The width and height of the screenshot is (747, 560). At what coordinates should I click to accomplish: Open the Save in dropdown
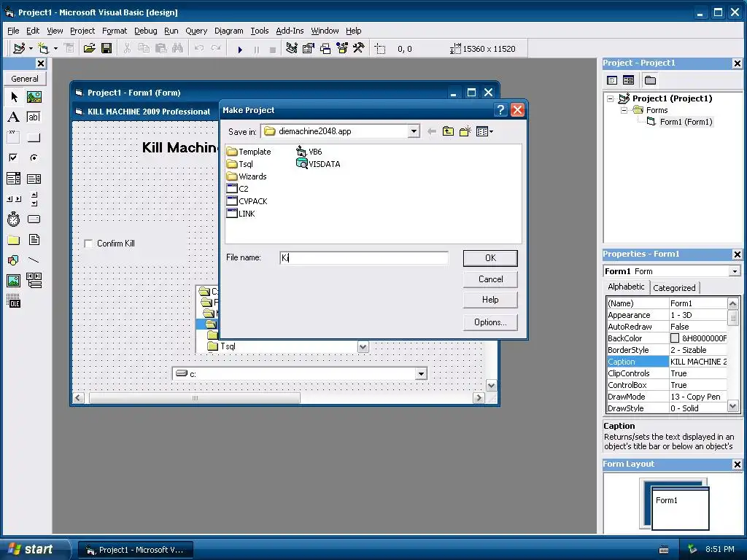click(414, 131)
